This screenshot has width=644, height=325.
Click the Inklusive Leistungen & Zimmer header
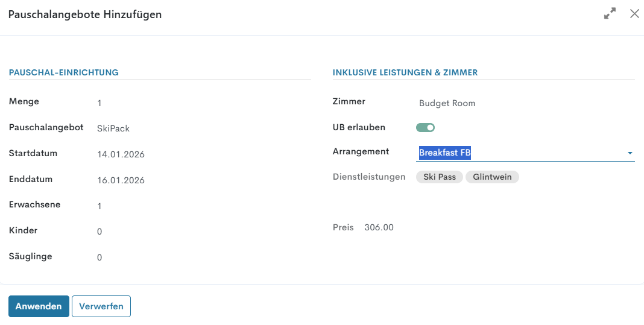click(x=405, y=72)
